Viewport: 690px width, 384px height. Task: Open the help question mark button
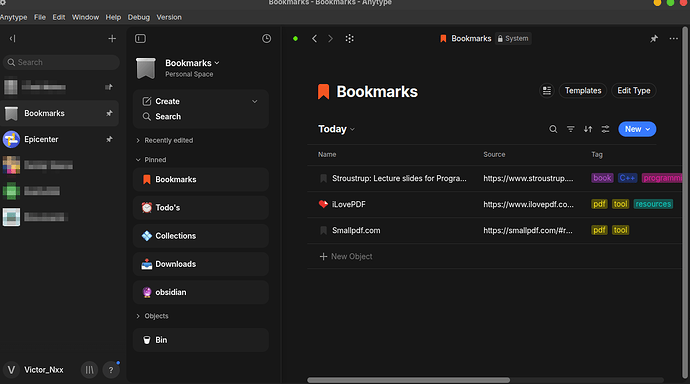click(x=111, y=370)
